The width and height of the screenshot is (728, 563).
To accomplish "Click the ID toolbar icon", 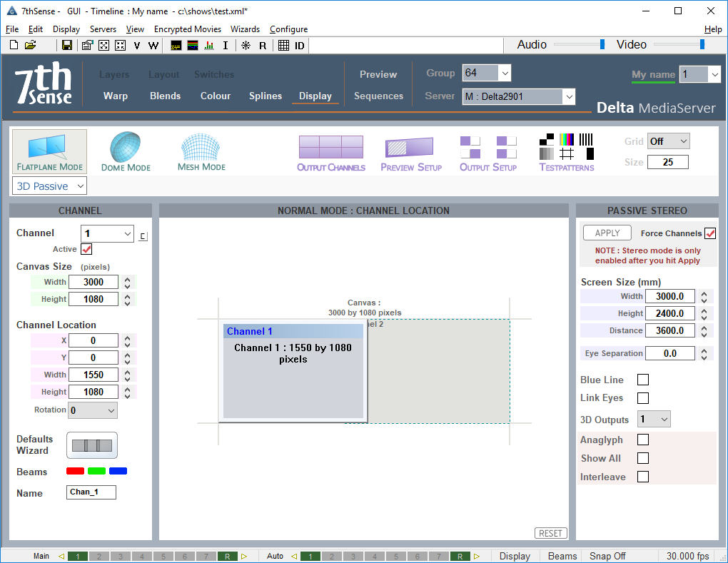I will (x=300, y=46).
